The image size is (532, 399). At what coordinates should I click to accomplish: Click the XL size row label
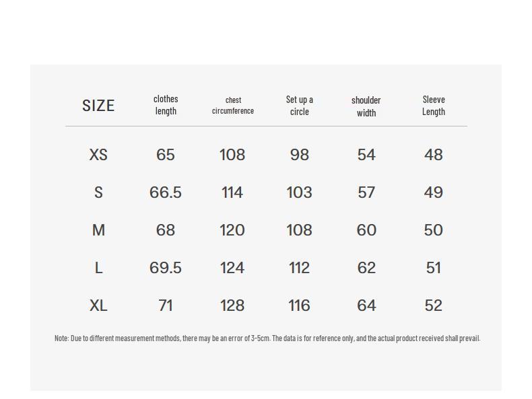[98, 305]
